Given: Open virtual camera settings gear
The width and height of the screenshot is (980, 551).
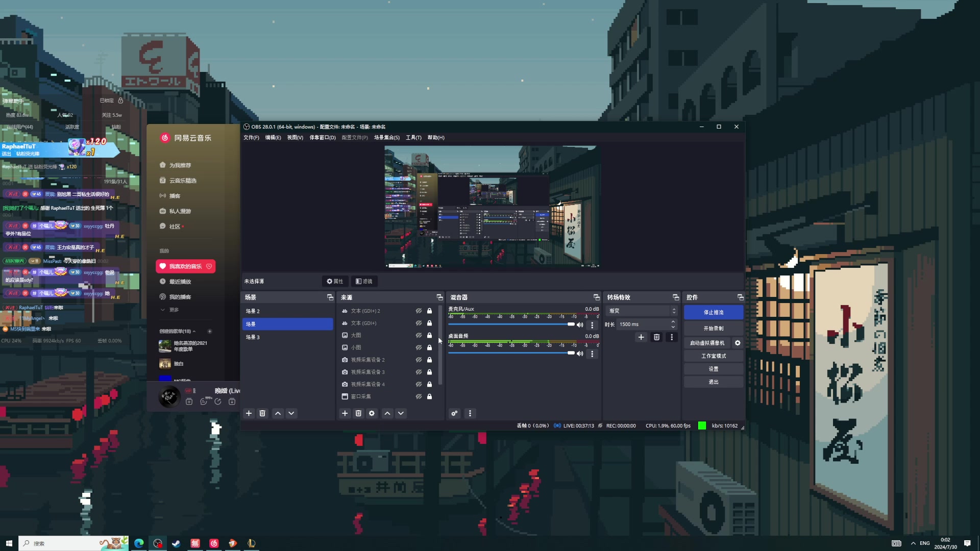Looking at the screenshot, I should coord(738,343).
